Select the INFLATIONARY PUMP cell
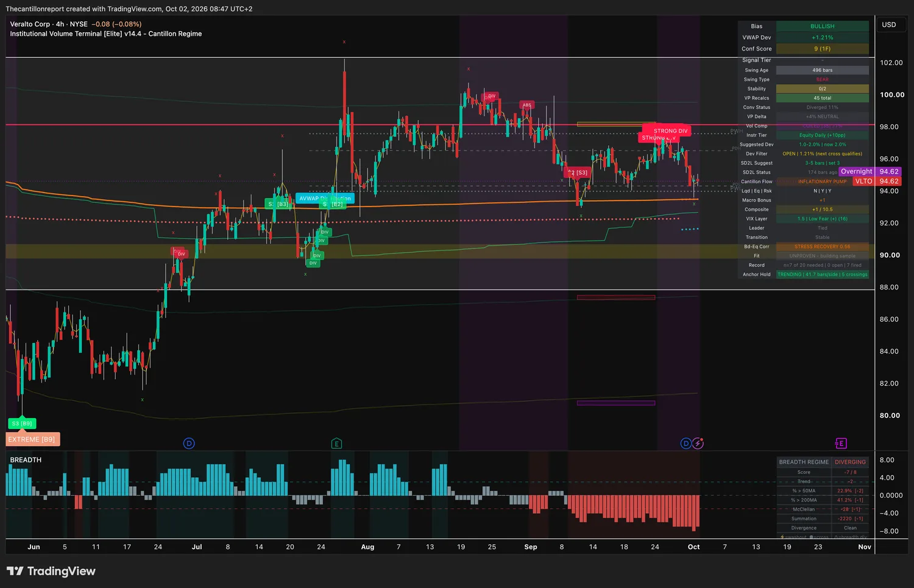Screen dimensions: 914x588 823,182
